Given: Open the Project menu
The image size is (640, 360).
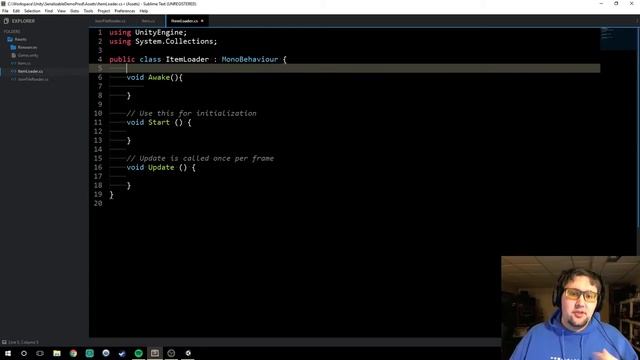Looking at the screenshot, I should pos(104,11).
